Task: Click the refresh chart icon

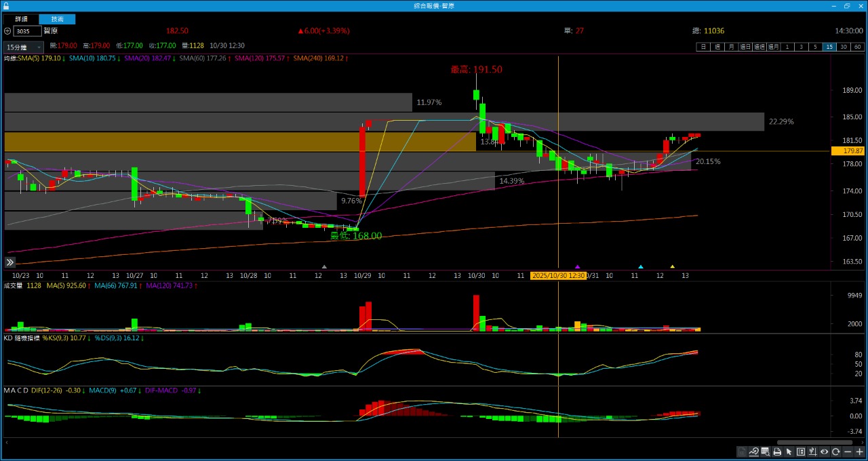Action: point(836,452)
